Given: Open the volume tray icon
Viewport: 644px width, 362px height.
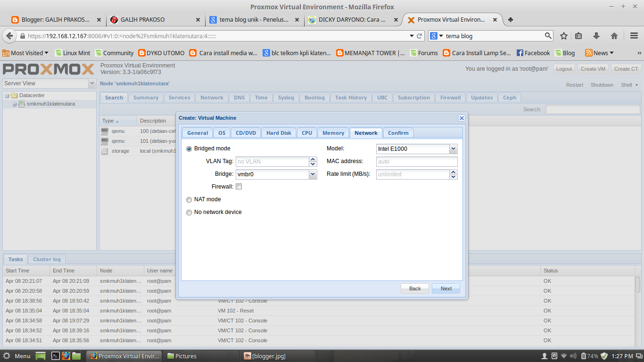Looking at the screenshot, I should point(573,356).
